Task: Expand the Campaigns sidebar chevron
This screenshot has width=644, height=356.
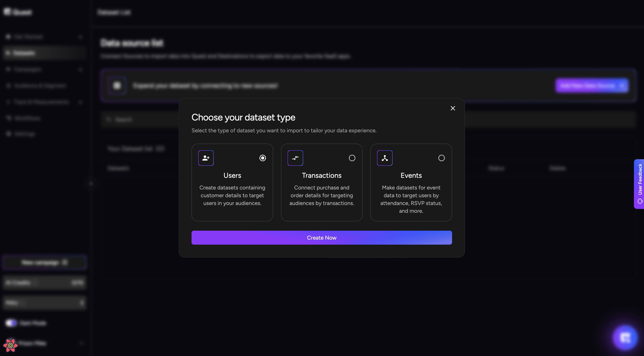Action: coord(80,69)
